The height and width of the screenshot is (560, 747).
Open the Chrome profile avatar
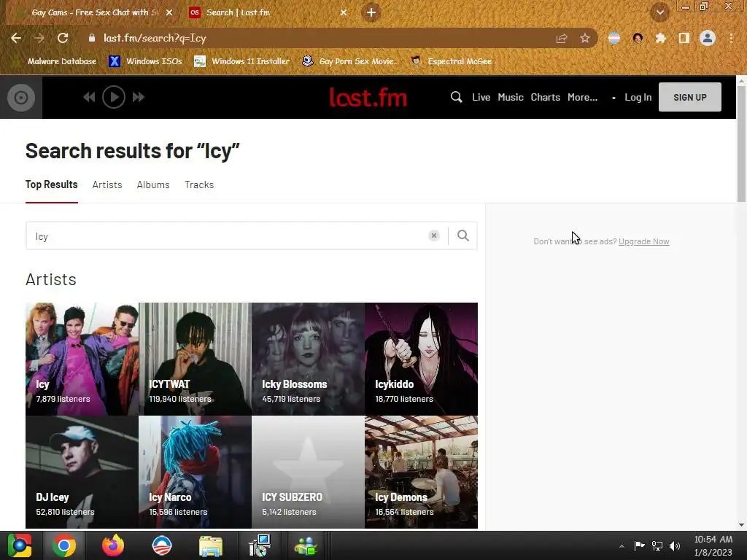708,38
